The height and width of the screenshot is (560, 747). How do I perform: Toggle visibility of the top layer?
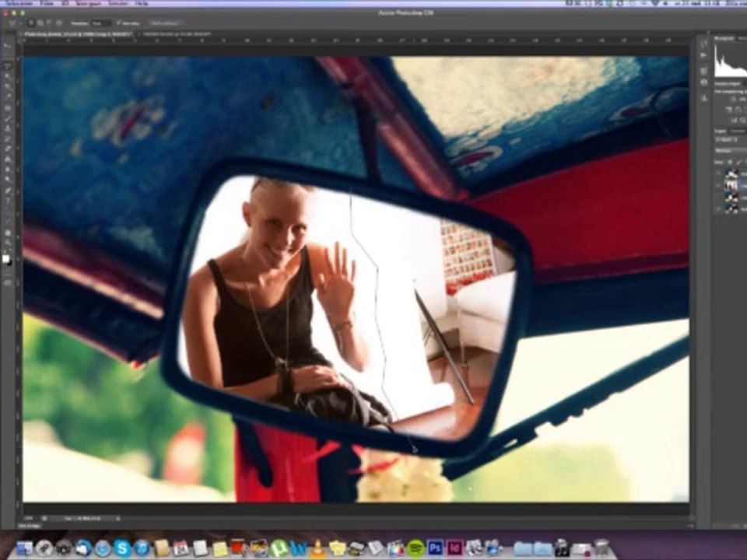pyautogui.click(x=718, y=174)
